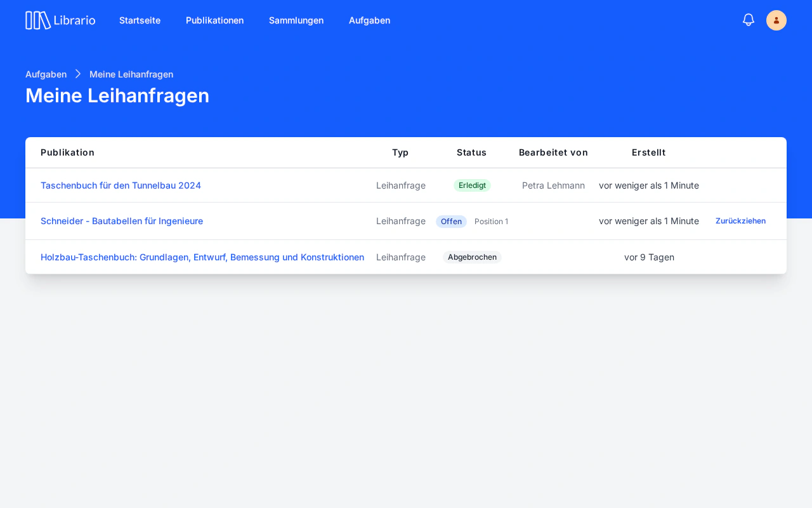812x508 pixels.
Task: Click the Position 1 label
Action: click(491, 222)
